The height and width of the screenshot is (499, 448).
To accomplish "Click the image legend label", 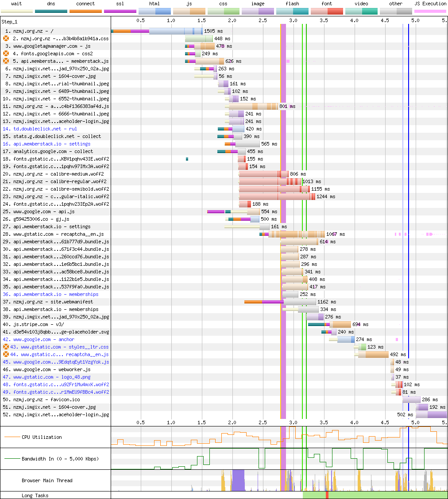I will (x=258, y=4).
